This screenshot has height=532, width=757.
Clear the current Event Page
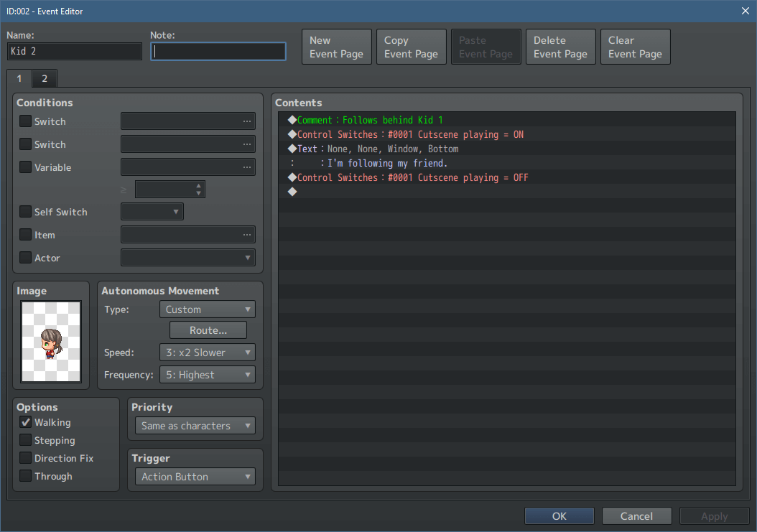635,46
